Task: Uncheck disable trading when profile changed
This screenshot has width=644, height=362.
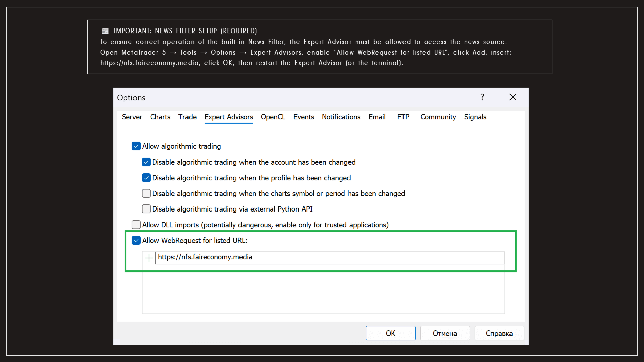Action: 146,178
